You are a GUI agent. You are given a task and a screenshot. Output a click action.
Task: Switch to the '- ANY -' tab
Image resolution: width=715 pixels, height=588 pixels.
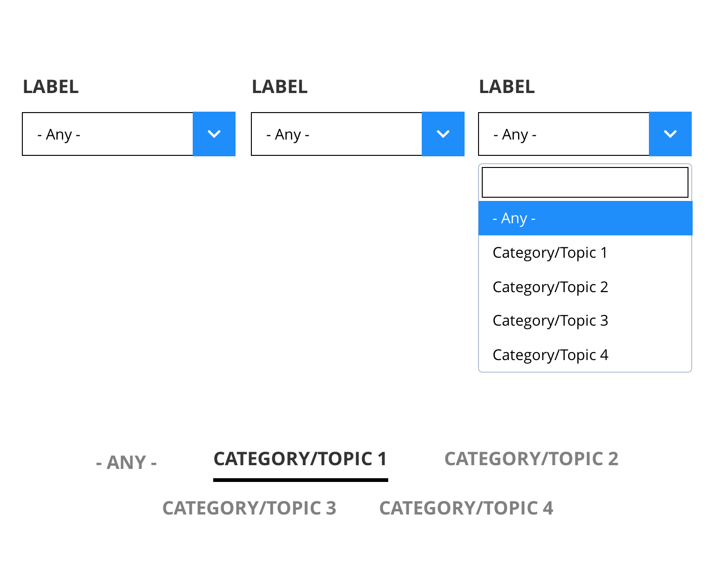(x=126, y=462)
